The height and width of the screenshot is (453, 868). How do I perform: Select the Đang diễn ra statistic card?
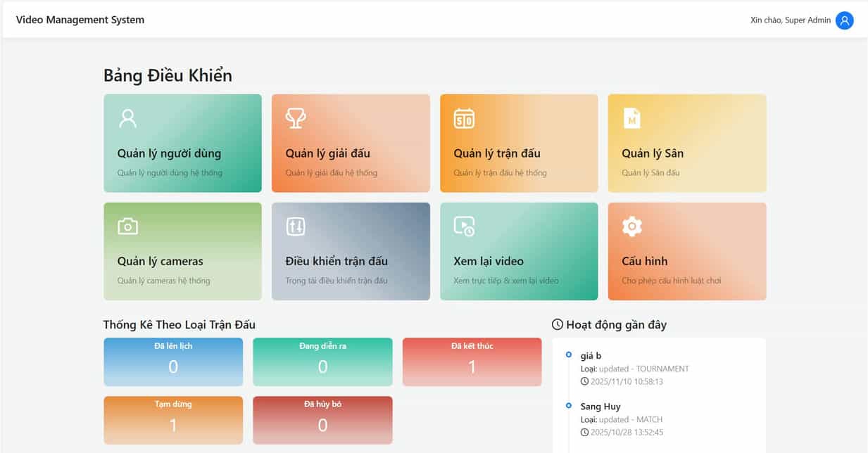click(x=322, y=362)
